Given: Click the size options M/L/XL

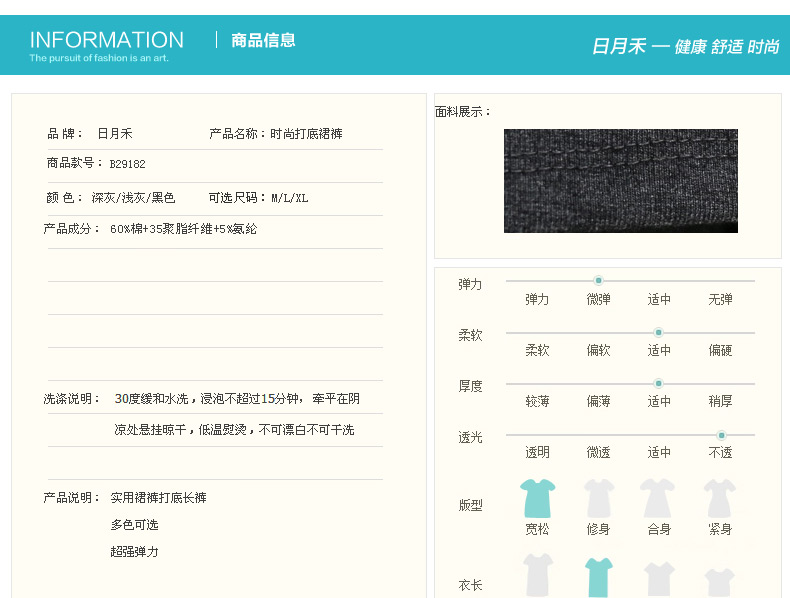Looking at the screenshot, I should tap(290, 198).
